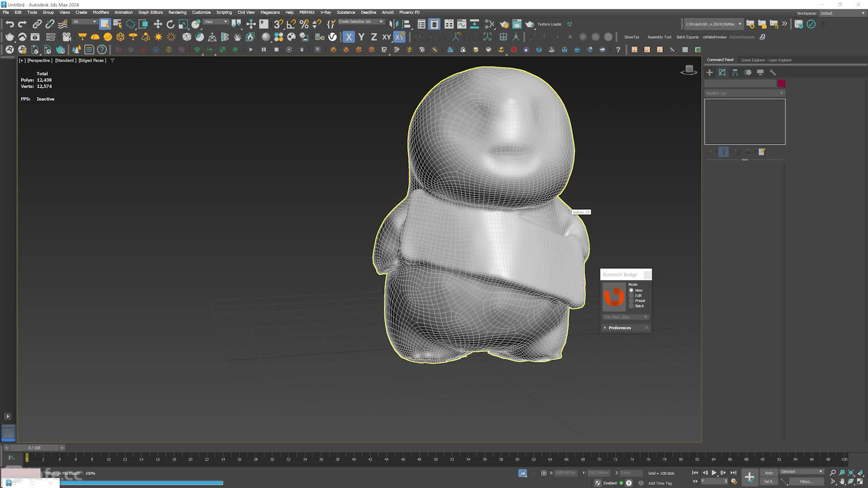Click the ViewCube home icon
This screenshot has width=868, height=488.
689,70
